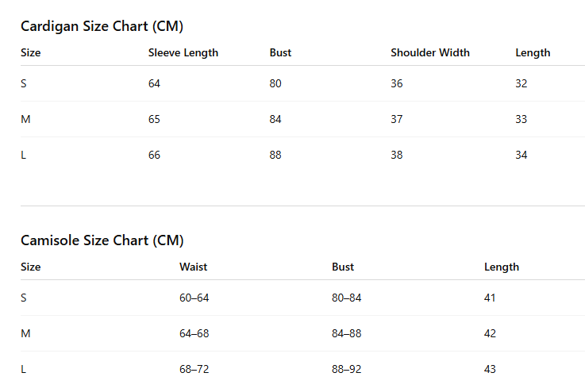Screen dimensions: 585x392
Task: Select cardigan size L row label
Action: (23, 155)
